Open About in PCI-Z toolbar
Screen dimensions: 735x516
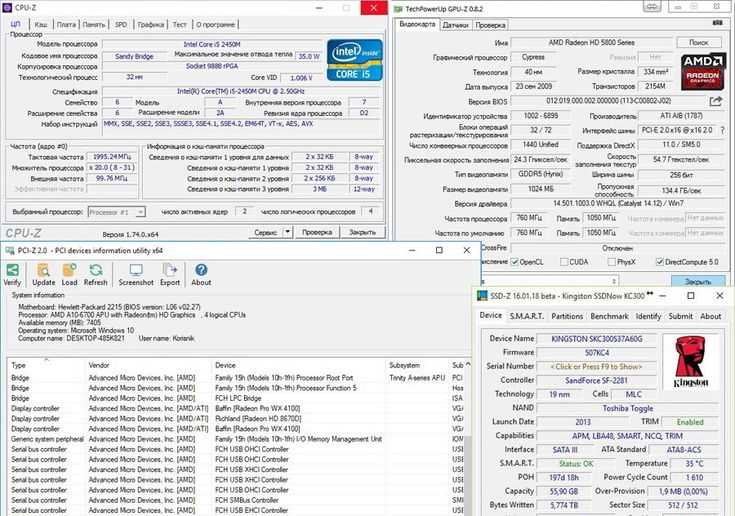click(x=201, y=270)
